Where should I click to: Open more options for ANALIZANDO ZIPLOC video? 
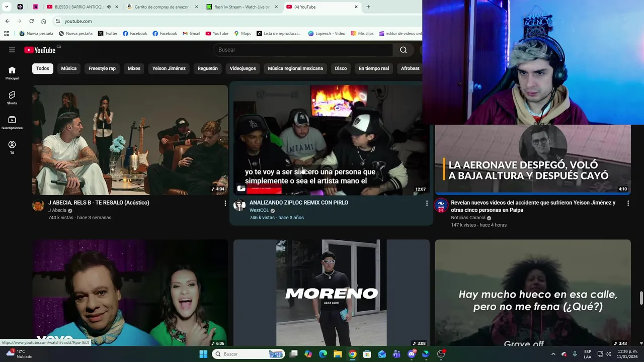tap(427, 203)
